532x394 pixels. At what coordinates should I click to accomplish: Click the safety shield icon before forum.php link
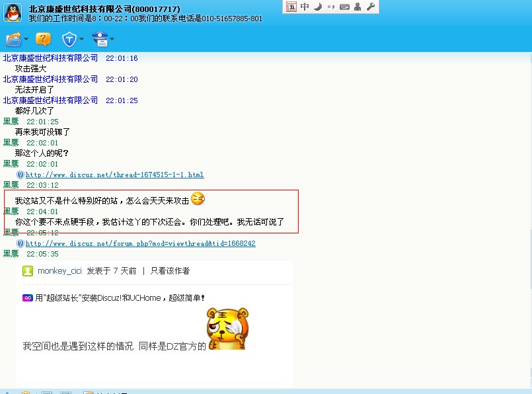(x=20, y=244)
